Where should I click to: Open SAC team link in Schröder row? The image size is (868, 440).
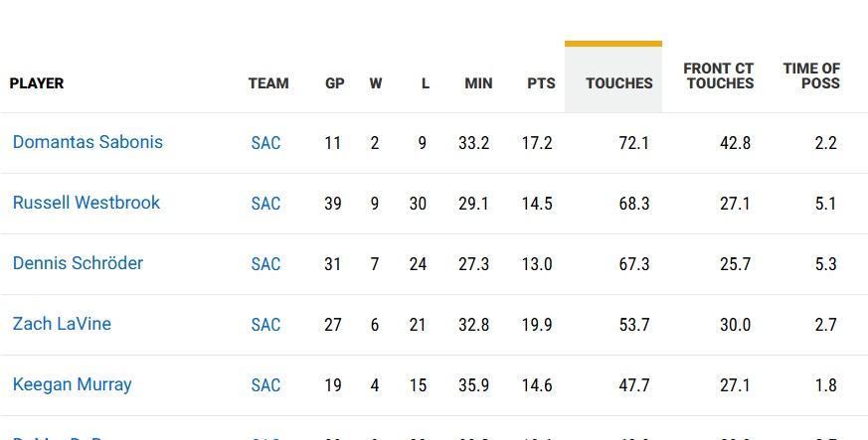tap(265, 264)
